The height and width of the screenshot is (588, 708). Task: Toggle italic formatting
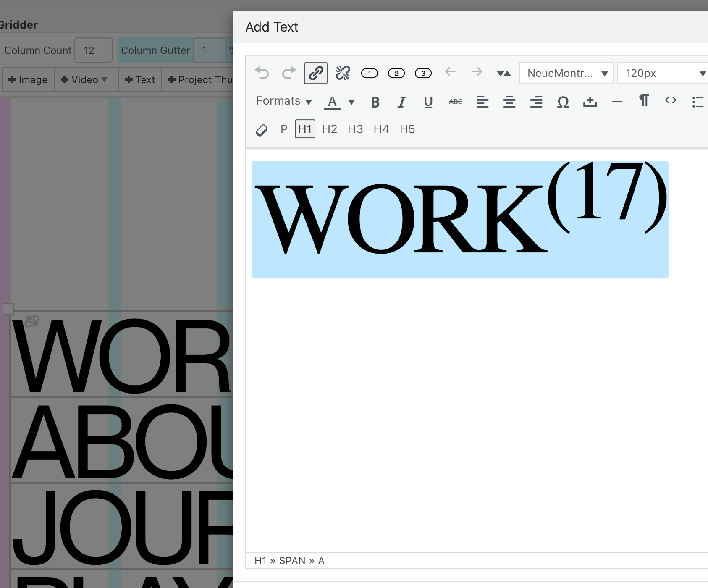[x=402, y=102]
